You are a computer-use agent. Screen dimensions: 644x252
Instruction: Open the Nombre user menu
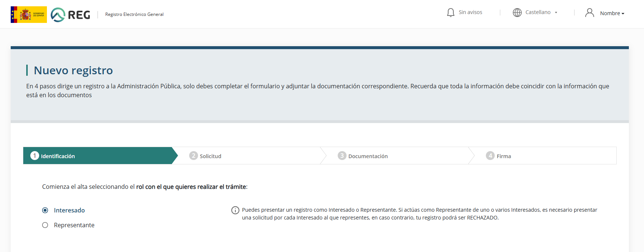612,13
